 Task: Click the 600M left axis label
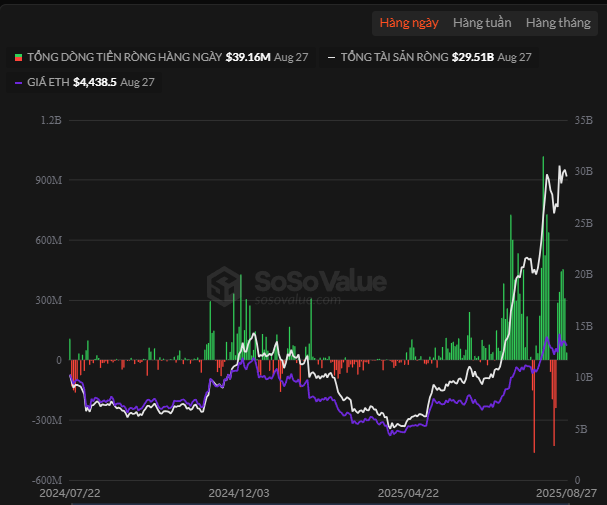click(x=49, y=240)
